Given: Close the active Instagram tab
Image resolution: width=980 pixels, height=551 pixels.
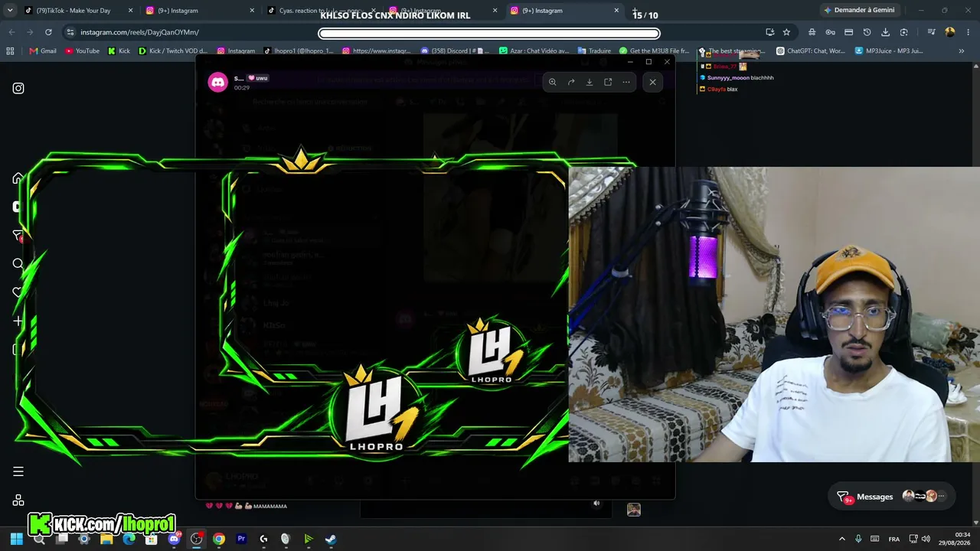Looking at the screenshot, I should click(x=616, y=11).
